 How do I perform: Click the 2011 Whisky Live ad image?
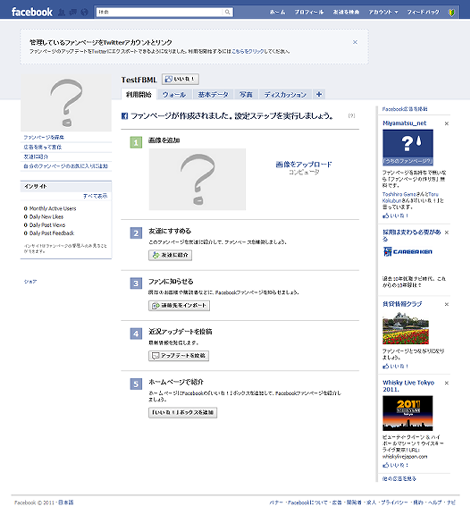(408, 413)
